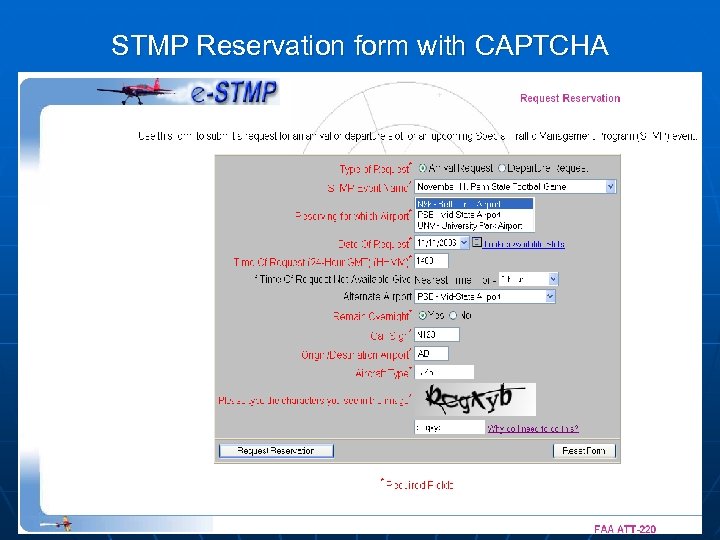Screen dimensions: 720x540
Task: Open the Alternate Airport dropdown
Action: [485, 297]
